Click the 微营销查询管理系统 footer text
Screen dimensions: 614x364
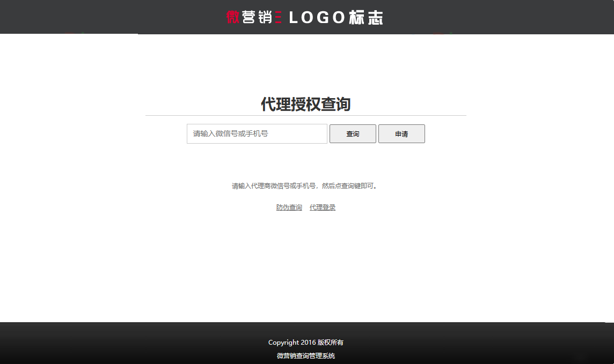pyautogui.click(x=306, y=356)
